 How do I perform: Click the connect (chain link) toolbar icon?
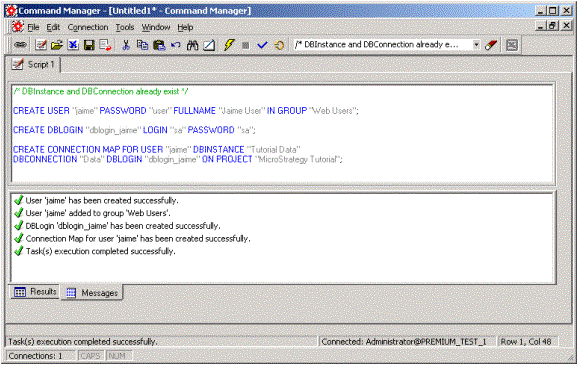(20, 45)
